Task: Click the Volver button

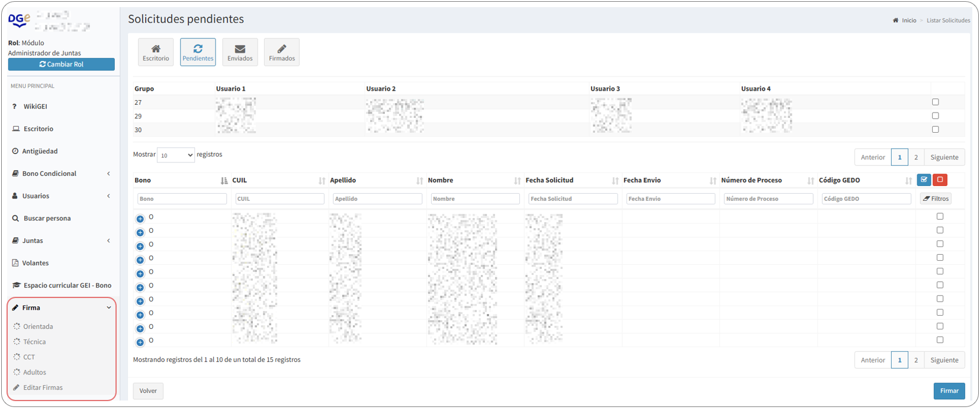Action: (x=148, y=390)
